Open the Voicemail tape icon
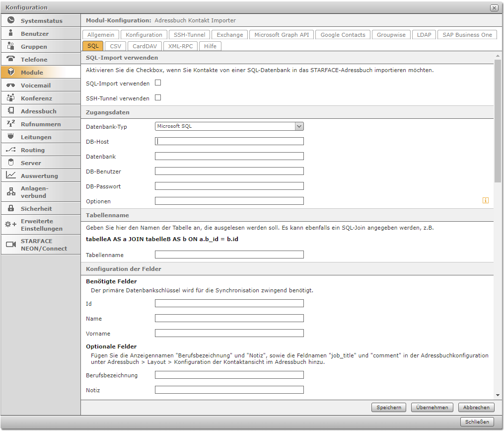Image resolution: width=504 pixels, height=431 pixels. click(10, 86)
